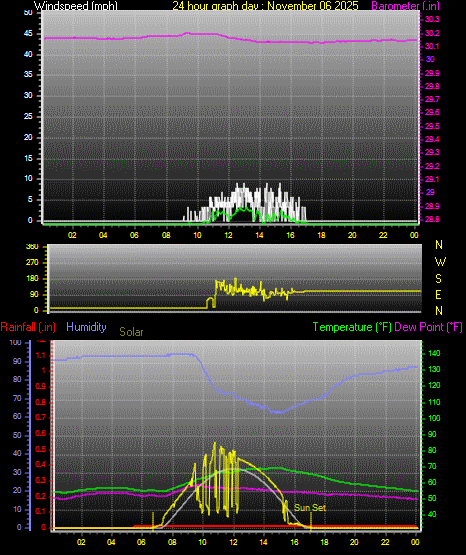Click the 100 °F temperature scale value

point(434,418)
